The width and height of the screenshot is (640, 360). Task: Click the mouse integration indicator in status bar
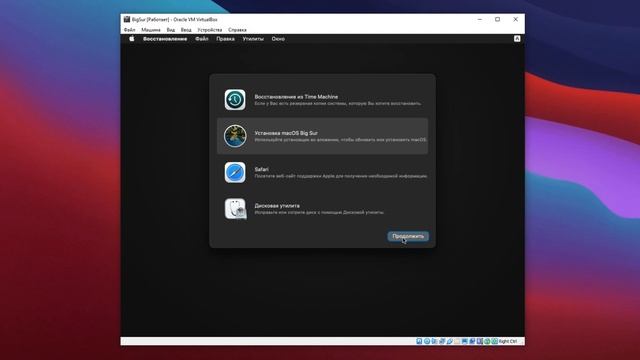tap(487, 341)
